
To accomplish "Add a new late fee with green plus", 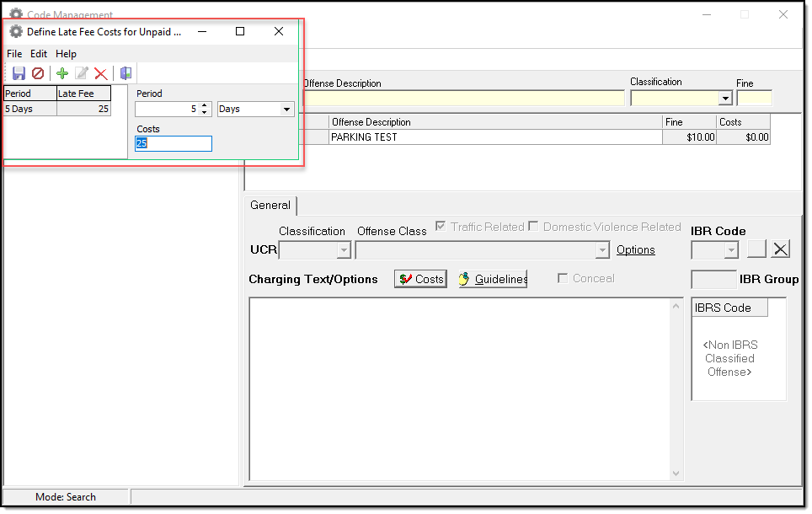I will tap(62, 73).
